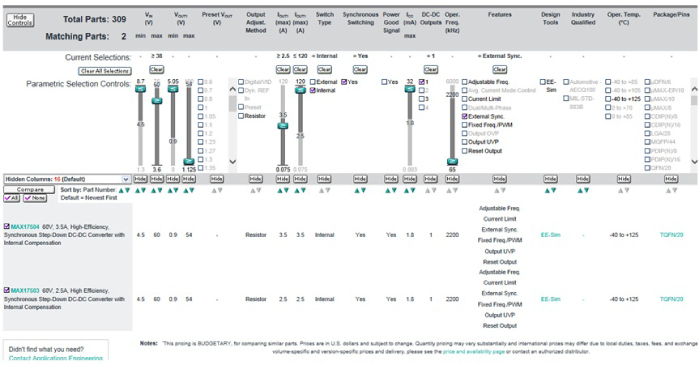Screen dimensions: 700x369
Task: Check EE-Sim design tools checkbox
Action: (542, 82)
